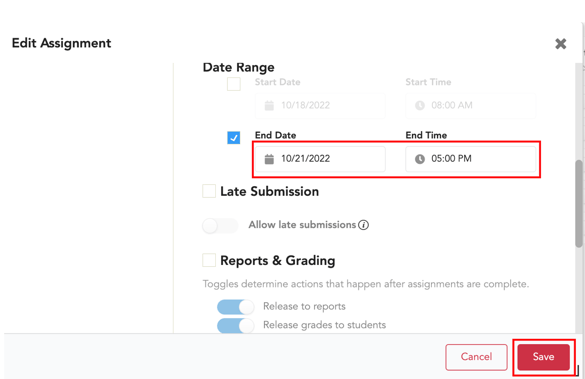The image size is (585, 379).
Task: Click the info icon beside Allow late submissions
Action: 363,225
